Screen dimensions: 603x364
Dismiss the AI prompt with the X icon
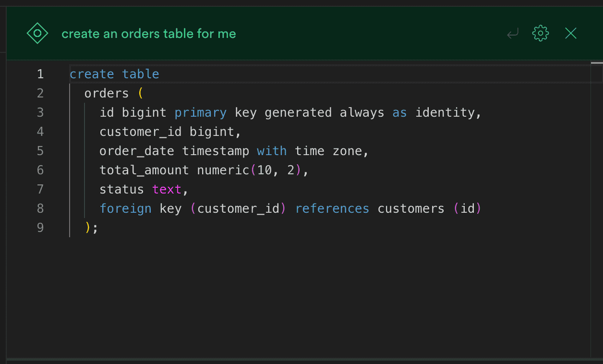570,33
